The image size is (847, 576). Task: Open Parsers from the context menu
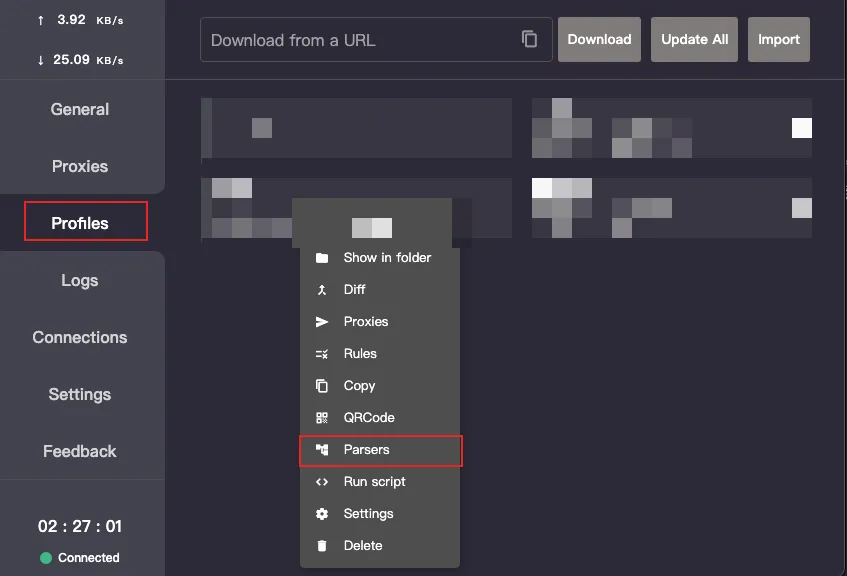click(x=380, y=450)
